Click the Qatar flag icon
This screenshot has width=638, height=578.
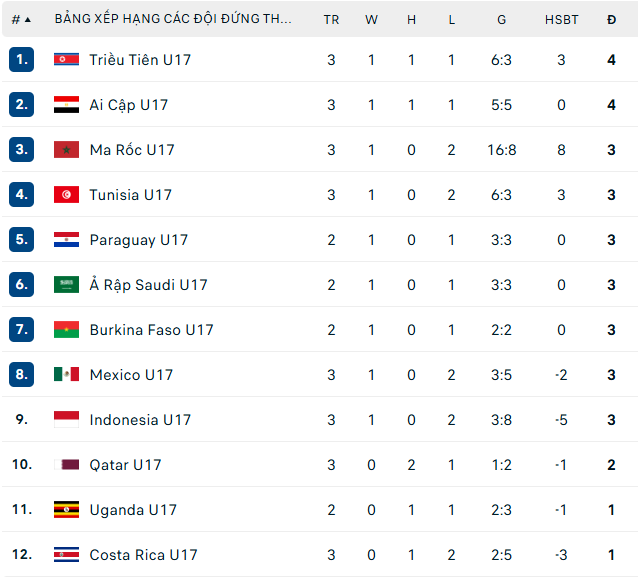(x=66, y=465)
